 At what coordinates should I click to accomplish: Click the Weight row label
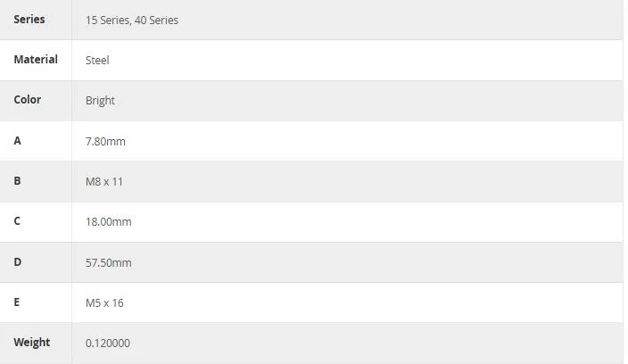point(31,343)
